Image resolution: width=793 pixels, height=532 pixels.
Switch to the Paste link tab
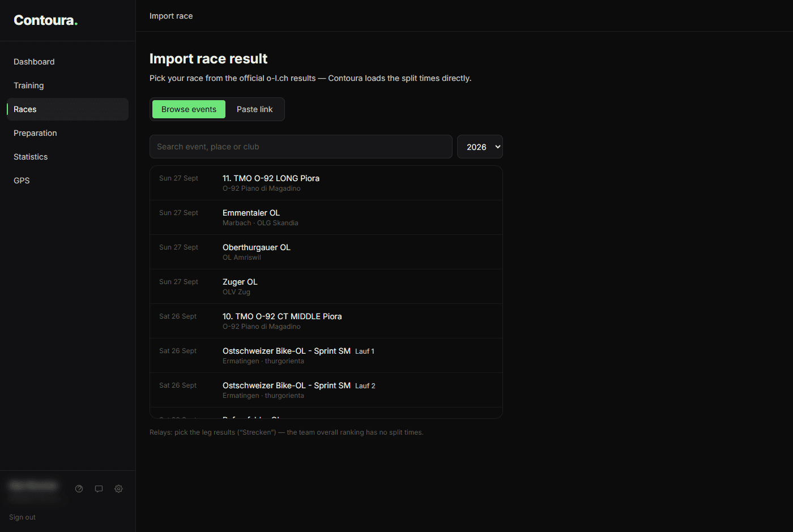click(x=255, y=109)
